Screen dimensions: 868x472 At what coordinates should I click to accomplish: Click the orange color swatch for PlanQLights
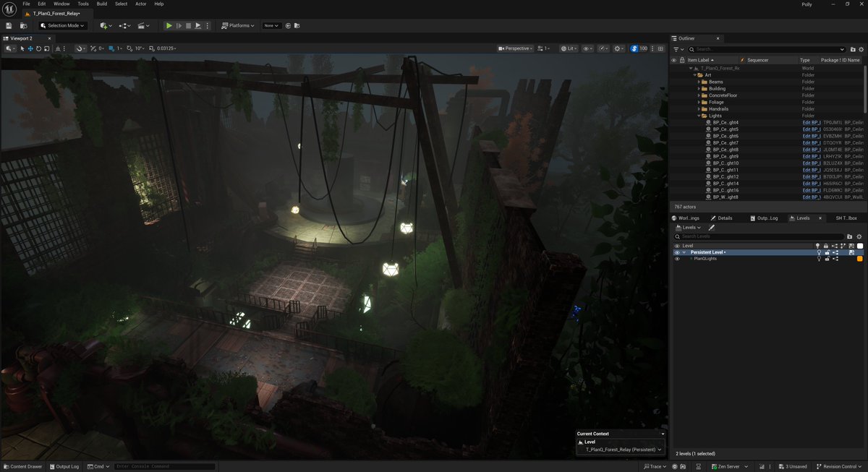click(x=860, y=259)
